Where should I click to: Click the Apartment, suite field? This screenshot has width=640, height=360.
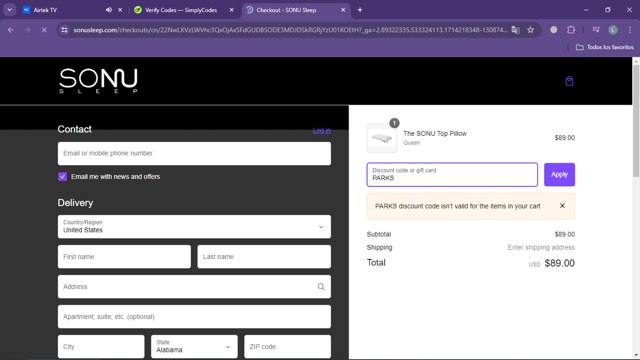(x=194, y=317)
